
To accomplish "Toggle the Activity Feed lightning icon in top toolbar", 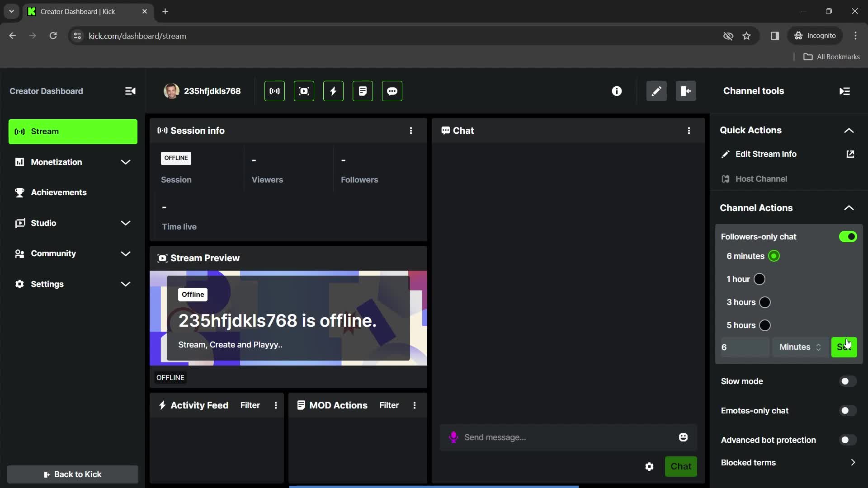I will (x=333, y=91).
